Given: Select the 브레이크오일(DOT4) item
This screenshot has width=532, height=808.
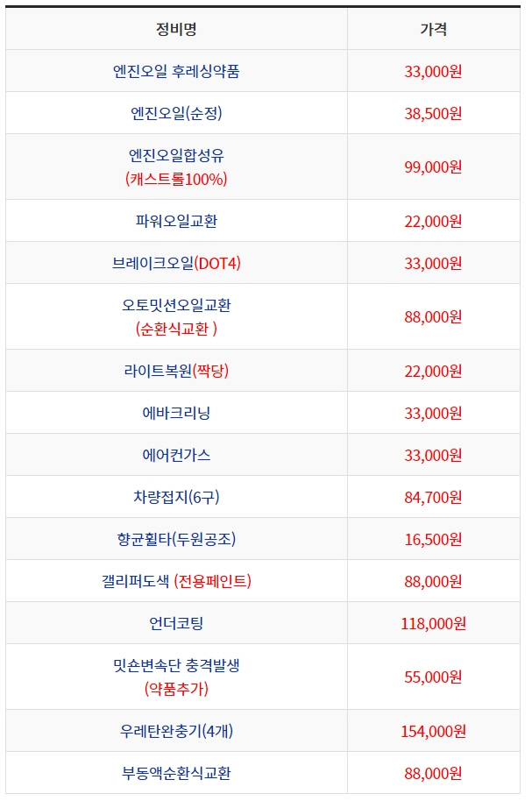Looking at the screenshot, I should [176, 263].
